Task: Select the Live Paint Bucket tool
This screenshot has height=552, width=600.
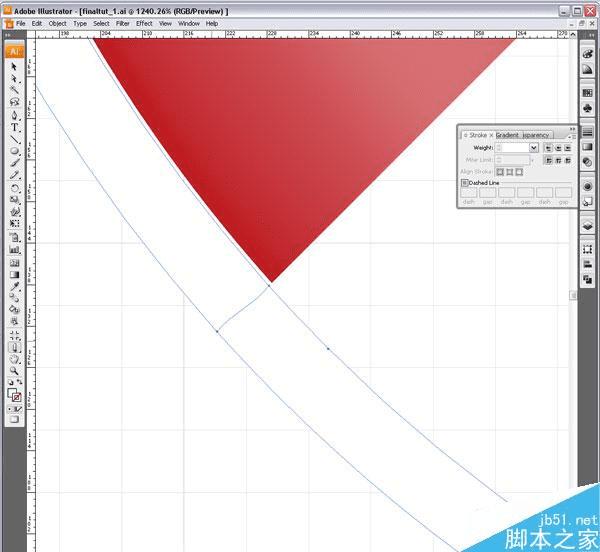Action: pyautogui.click(x=14, y=309)
